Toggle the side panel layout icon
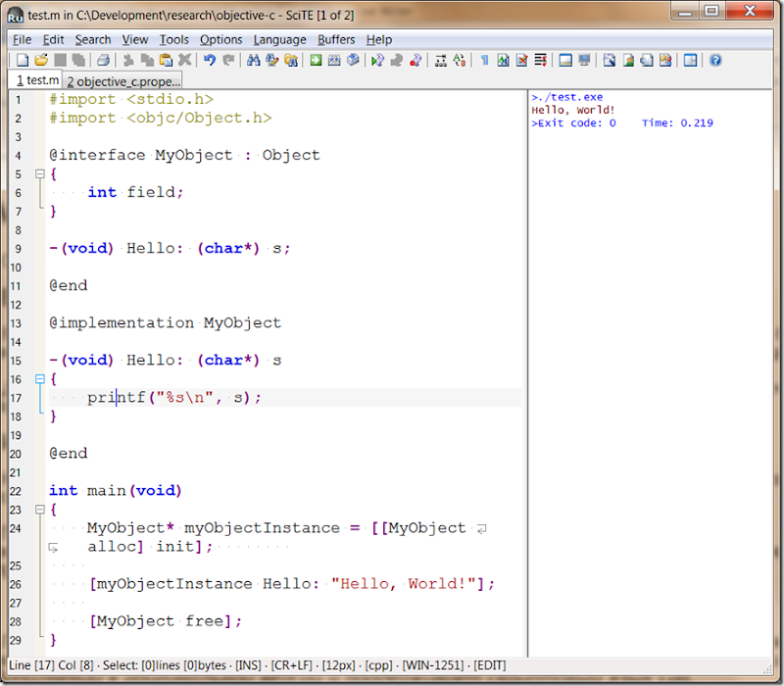784x686 pixels. (x=690, y=61)
